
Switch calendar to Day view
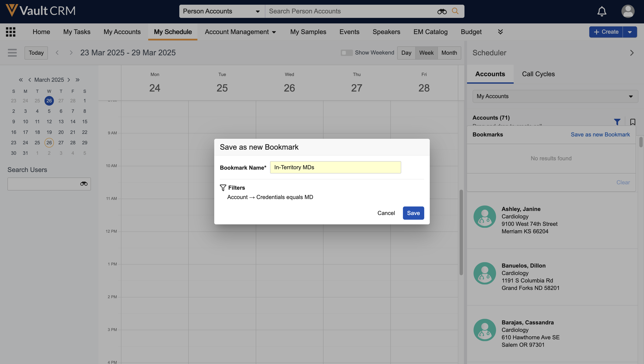[x=406, y=53]
